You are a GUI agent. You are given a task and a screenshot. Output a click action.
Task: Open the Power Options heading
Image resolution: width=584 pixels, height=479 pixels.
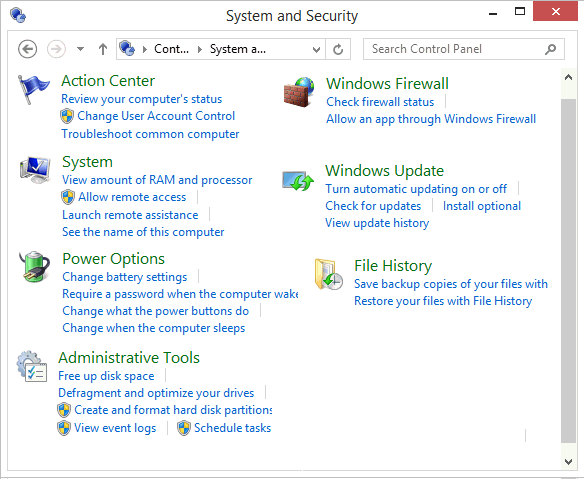click(x=114, y=259)
